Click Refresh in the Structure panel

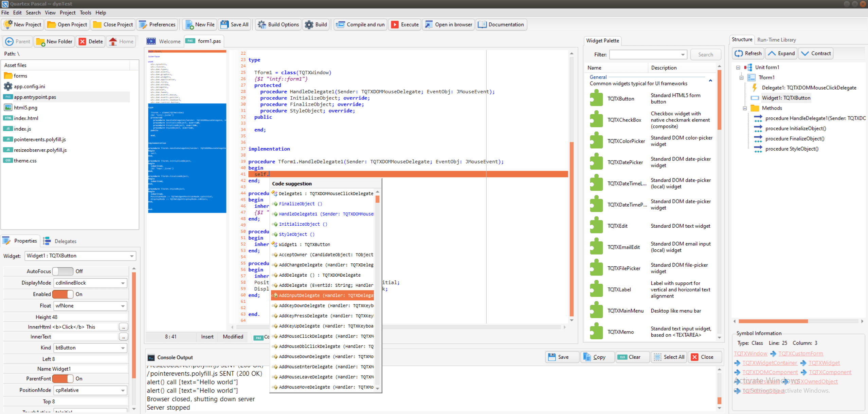748,53
